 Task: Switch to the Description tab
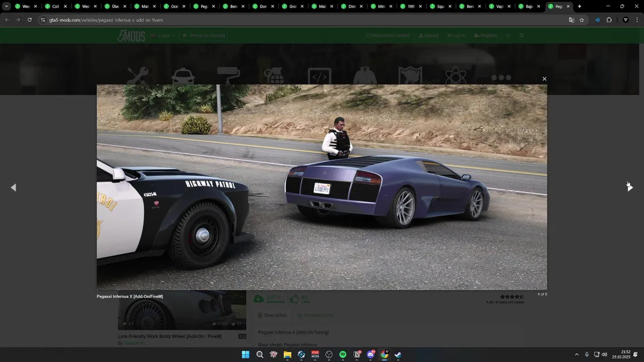(272, 315)
